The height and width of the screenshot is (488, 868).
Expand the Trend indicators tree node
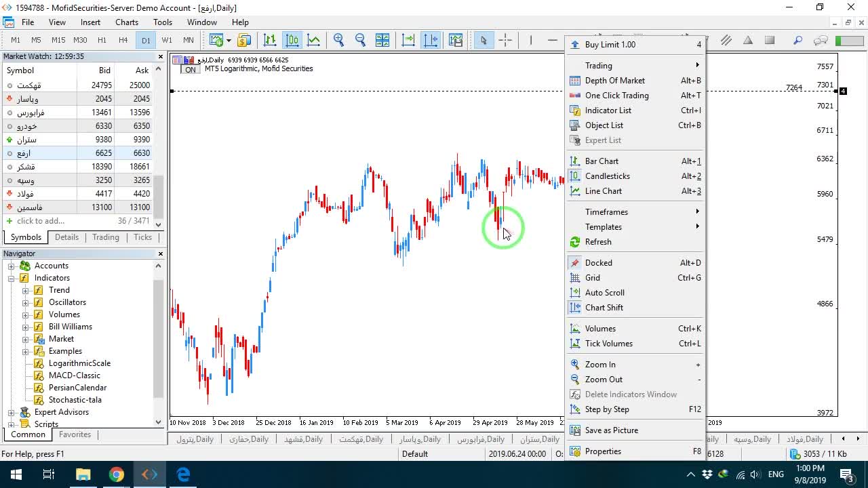[26, 290]
